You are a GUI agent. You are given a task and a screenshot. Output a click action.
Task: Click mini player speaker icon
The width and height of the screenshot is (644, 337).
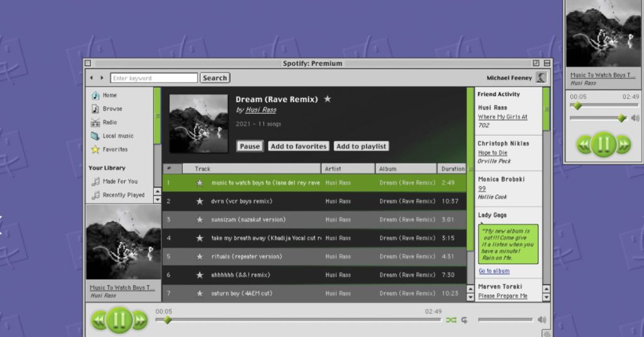[x=635, y=118]
